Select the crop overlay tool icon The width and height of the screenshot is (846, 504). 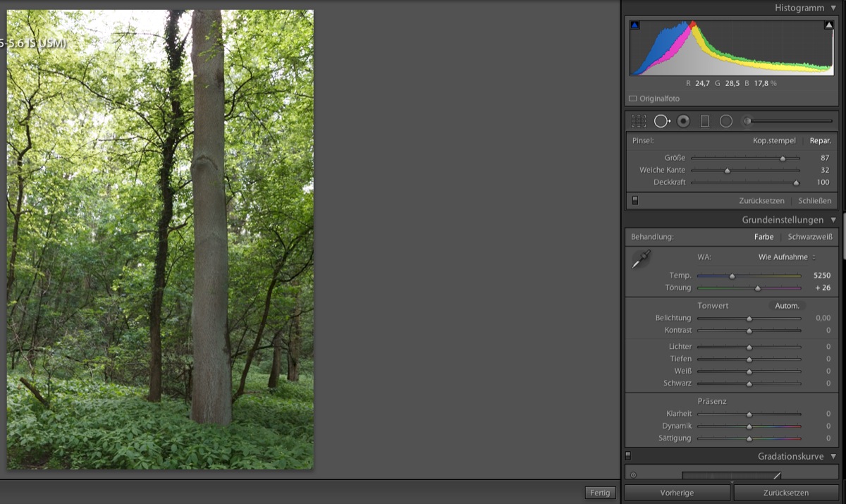(639, 121)
